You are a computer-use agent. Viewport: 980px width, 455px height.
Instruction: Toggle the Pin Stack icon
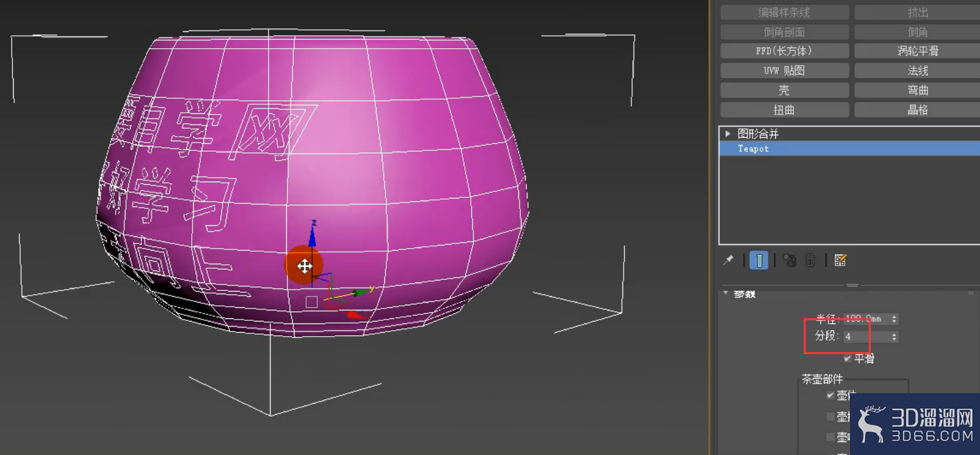click(728, 260)
